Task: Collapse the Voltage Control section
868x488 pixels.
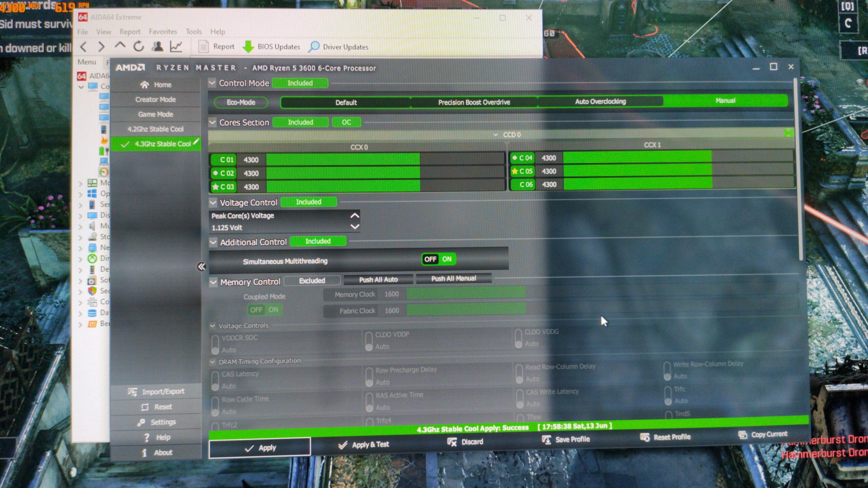Action: pyautogui.click(x=213, y=202)
